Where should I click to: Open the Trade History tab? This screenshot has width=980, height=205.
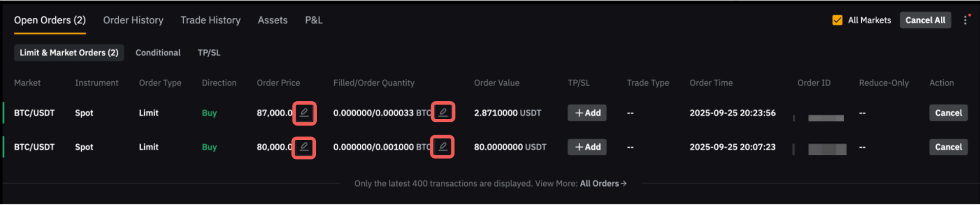pos(210,20)
